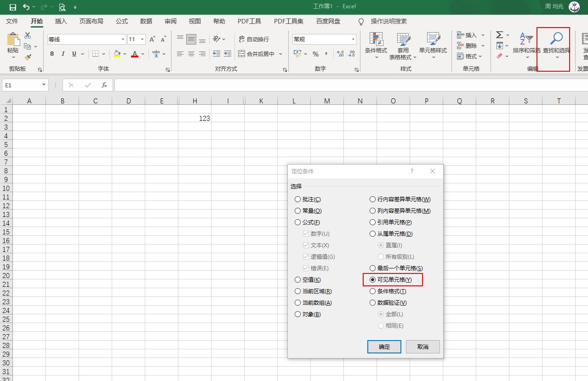Toggle Italic formatting

tap(63, 54)
